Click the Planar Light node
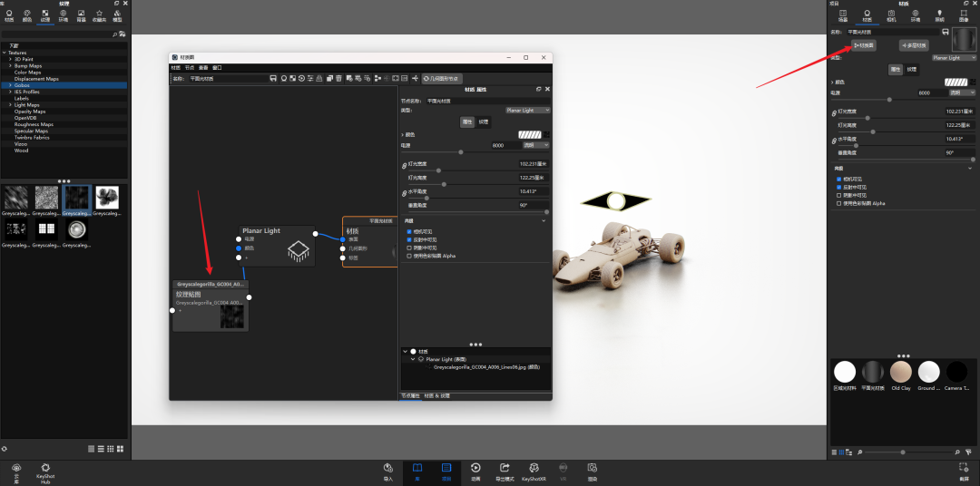Viewport: 980px width, 486px height. [x=277, y=246]
